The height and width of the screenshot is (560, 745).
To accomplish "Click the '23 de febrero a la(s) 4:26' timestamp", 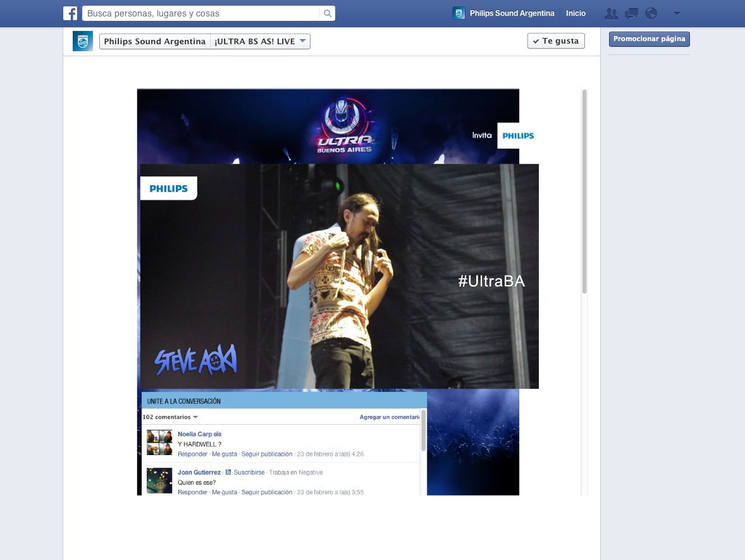I will [330, 454].
